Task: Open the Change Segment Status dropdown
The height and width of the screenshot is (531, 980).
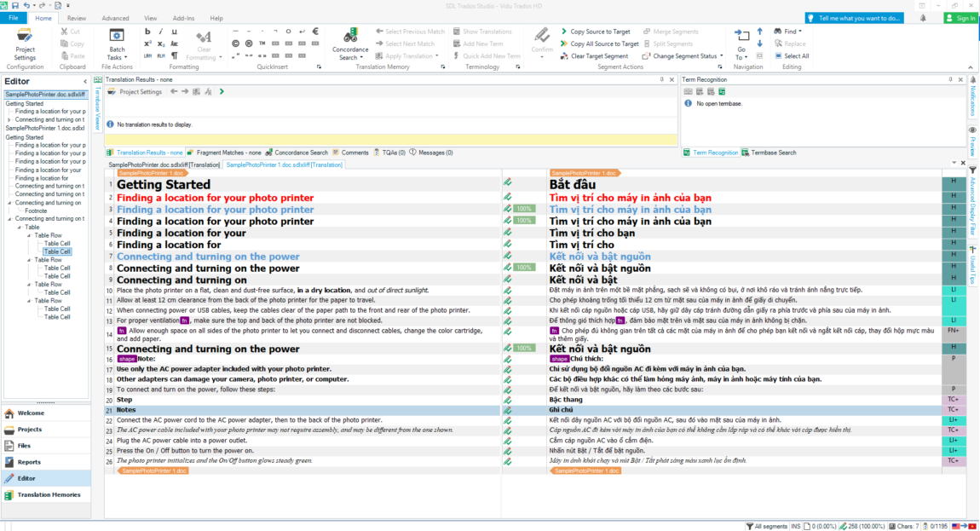Action: point(683,55)
